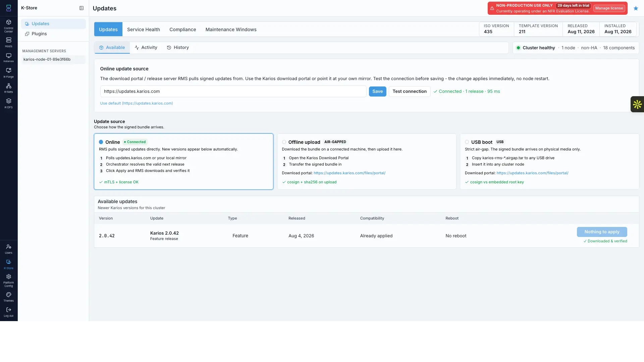Select the Online update source radio
The image size is (644, 362).
[x=101, y=142]
